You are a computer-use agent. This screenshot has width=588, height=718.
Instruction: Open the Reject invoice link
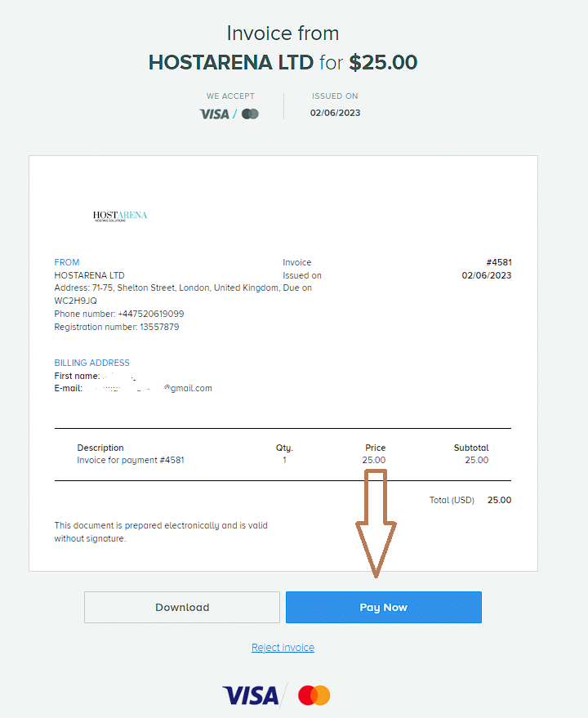(x=283, y=648)
